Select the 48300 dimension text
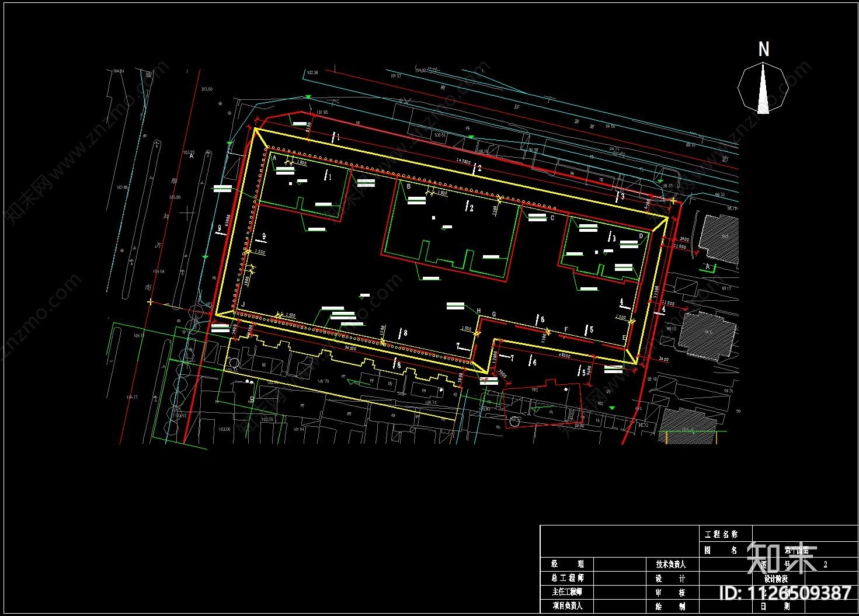This screenshot has height=616, width=859. (x=564, y=355)
